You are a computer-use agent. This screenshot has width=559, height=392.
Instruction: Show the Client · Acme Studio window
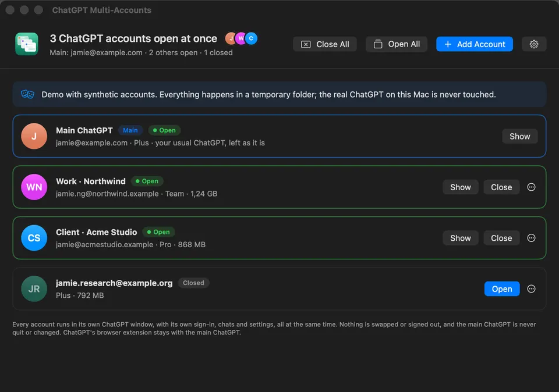coord(460,238)
